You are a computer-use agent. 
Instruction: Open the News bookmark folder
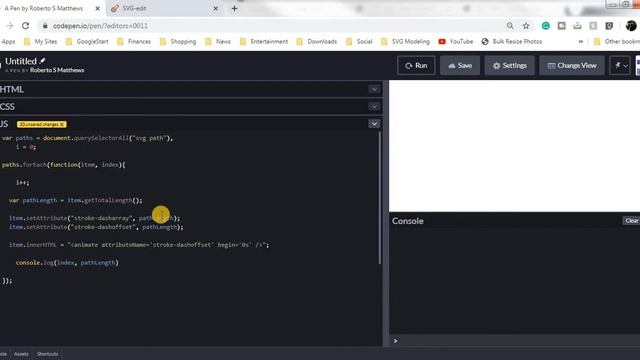[x=218, y=42]
